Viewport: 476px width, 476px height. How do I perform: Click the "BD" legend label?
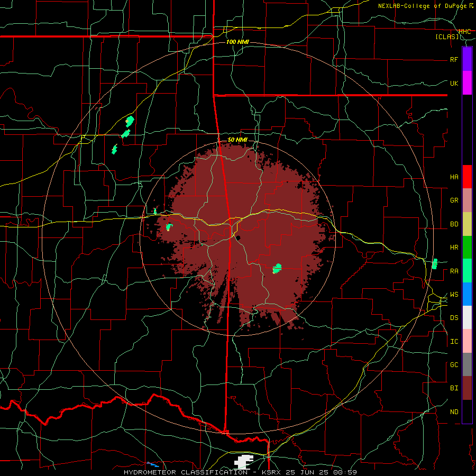coord(454,224)
